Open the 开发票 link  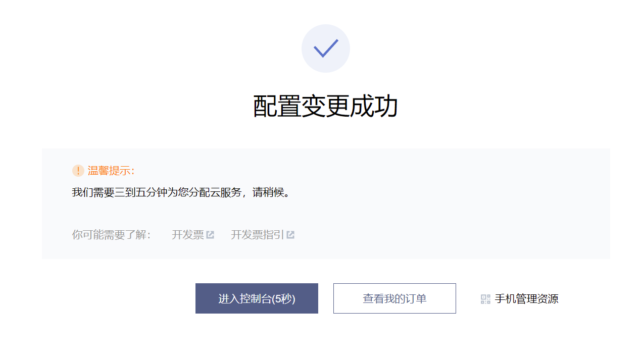click(x=188, y=235)
